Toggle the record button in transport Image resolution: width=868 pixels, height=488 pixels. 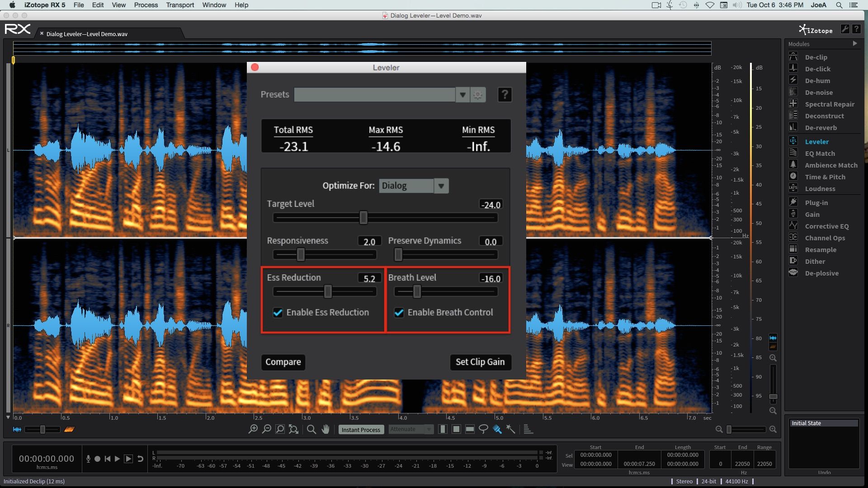point(97,459)
